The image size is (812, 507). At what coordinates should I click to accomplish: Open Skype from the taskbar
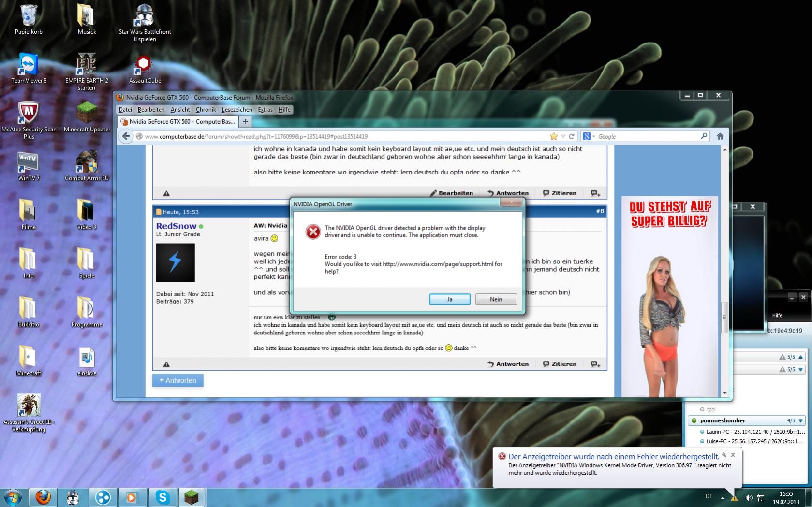(x=162, y=497)
